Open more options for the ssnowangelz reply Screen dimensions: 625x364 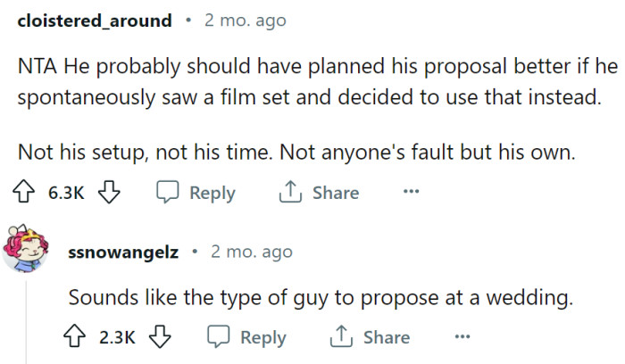coord(461,337)
